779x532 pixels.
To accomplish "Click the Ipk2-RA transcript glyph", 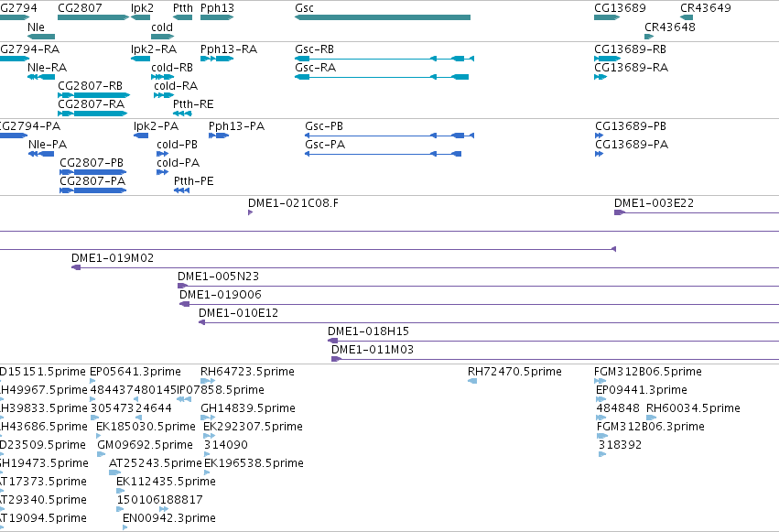I will [141, 59].
